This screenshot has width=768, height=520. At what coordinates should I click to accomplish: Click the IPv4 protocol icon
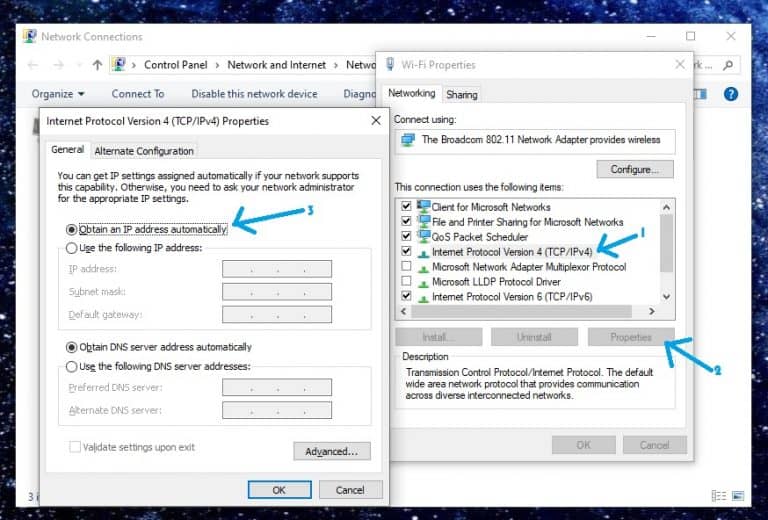pyautogui.click(x=423, y=253)
